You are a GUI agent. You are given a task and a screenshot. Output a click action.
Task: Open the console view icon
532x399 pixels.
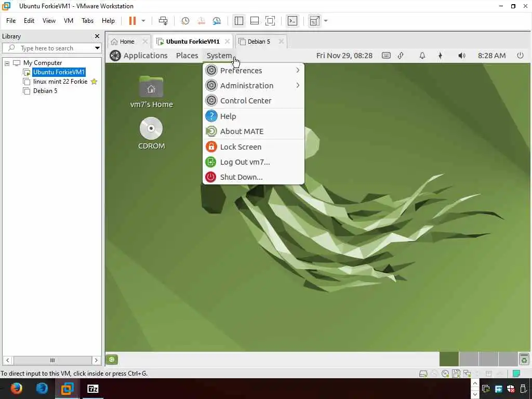click(292, 21)
